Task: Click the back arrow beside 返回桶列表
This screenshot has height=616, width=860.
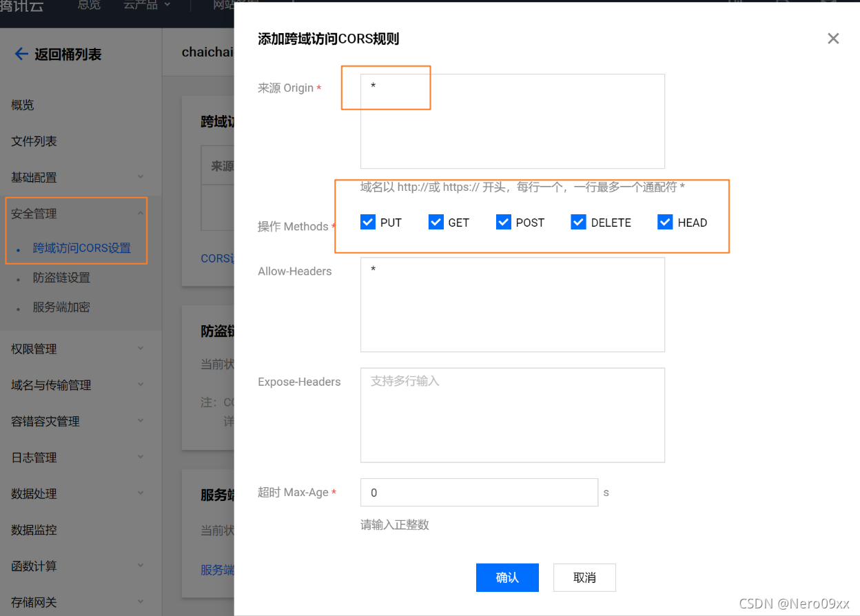Action: point(21,54)
